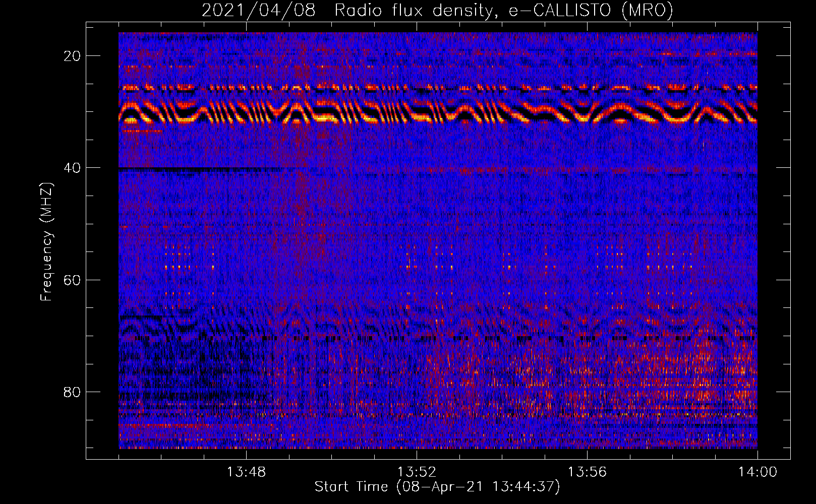
Task: Click the 13:56 time axis label
Action: click(587, 472)
